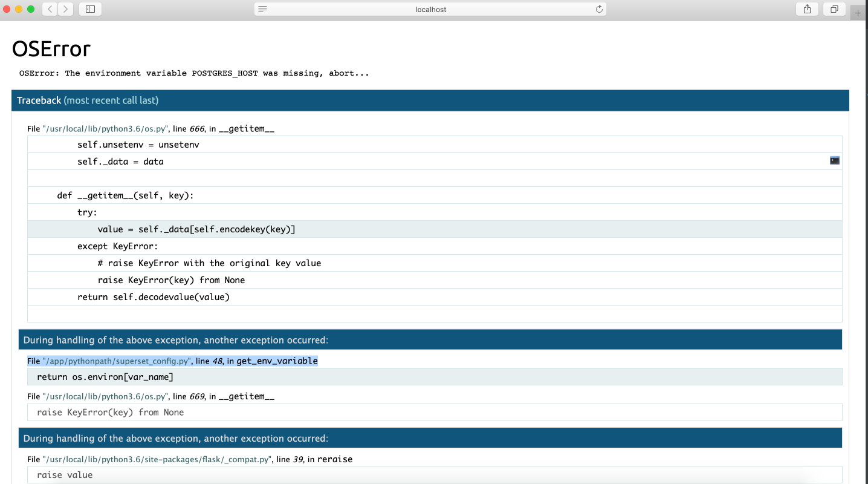Open Reader view icon in address bar

[262, 9]
